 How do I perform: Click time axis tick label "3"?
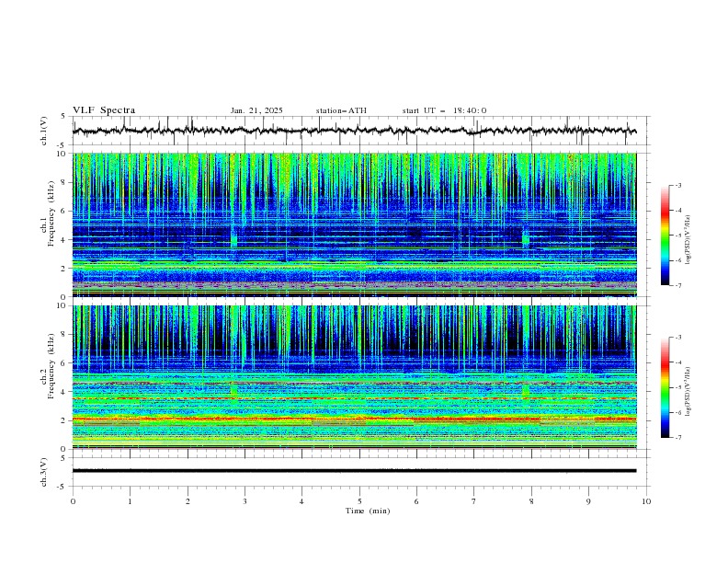coord(245,501)
